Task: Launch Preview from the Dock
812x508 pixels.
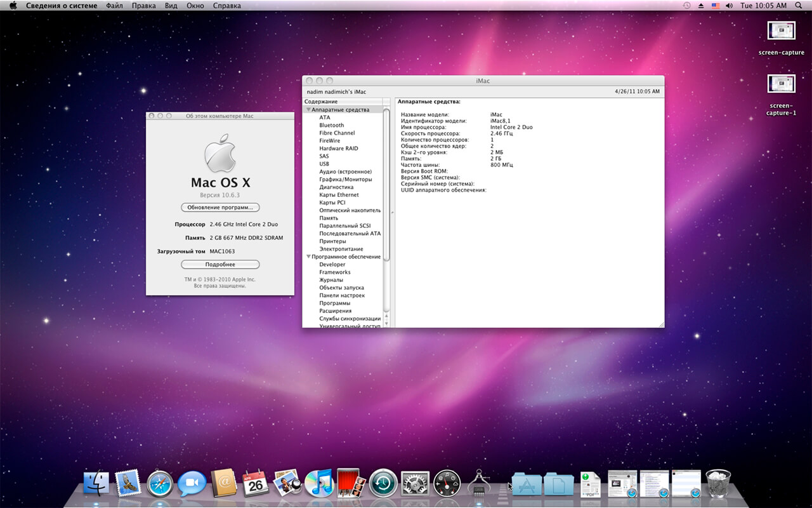Action: (x=287, y=483)
